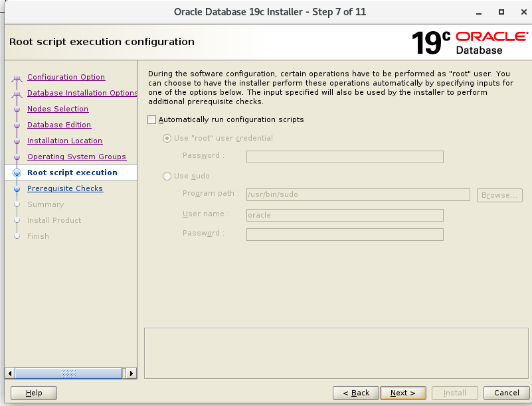This screenshot has width=532, height=406.
Task: Click the sudo Program path field
Action: coord(358,194)
